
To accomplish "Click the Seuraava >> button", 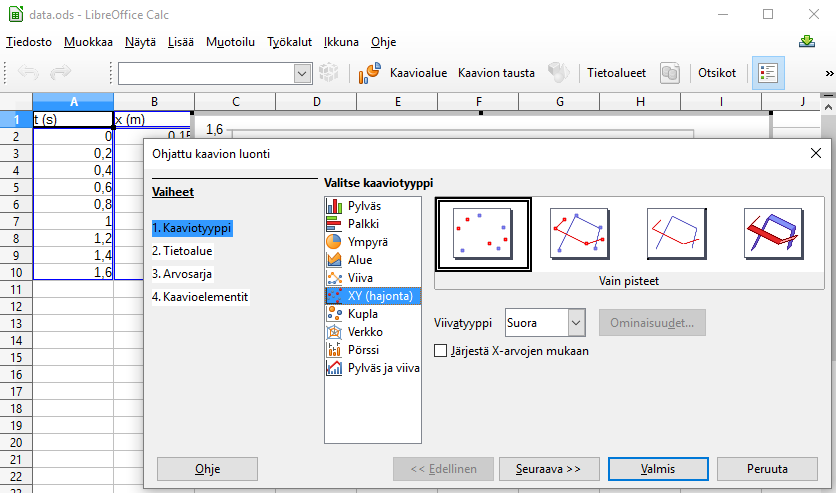I will (549, 468).
